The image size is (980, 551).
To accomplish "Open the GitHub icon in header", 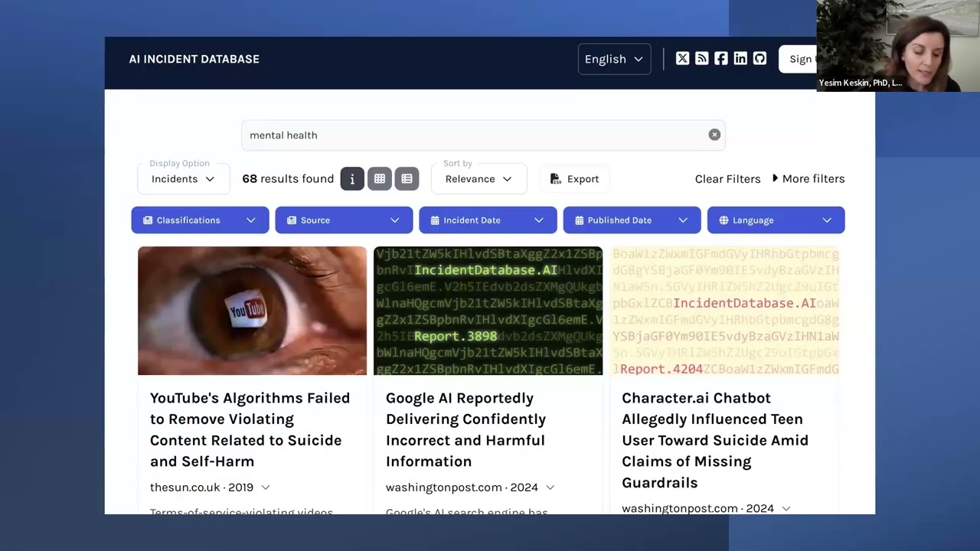I will [x=759, y=59].
